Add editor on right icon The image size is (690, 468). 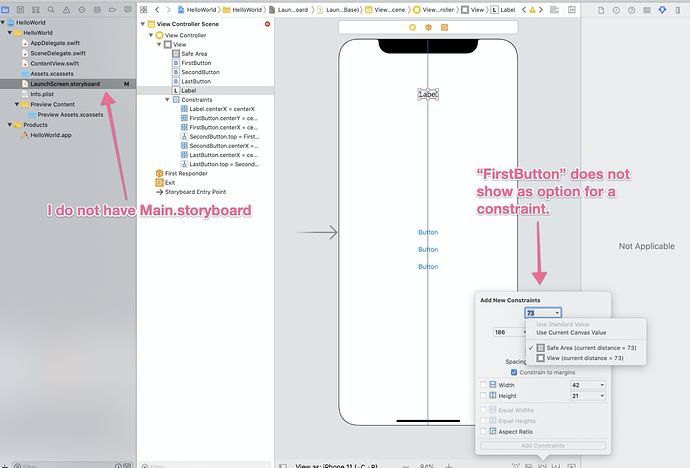[572, 9]
